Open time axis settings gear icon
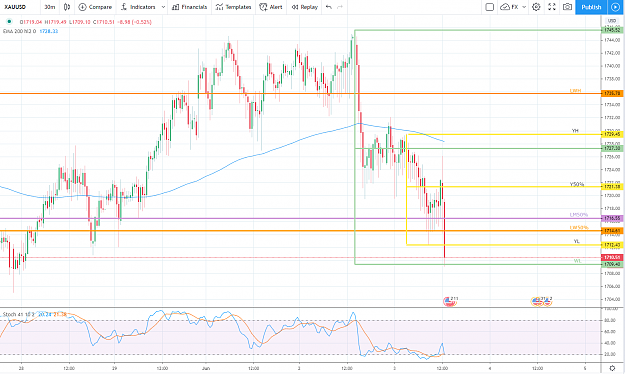This screenshot has width=625, height=374. [612, 368]
